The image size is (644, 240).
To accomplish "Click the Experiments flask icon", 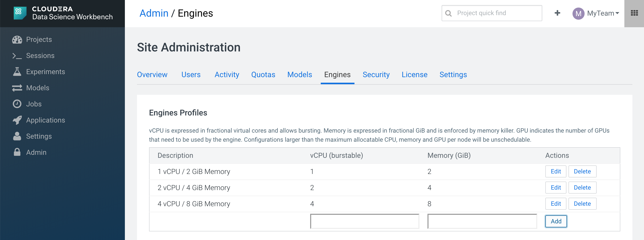I will [x=17, y=72].
